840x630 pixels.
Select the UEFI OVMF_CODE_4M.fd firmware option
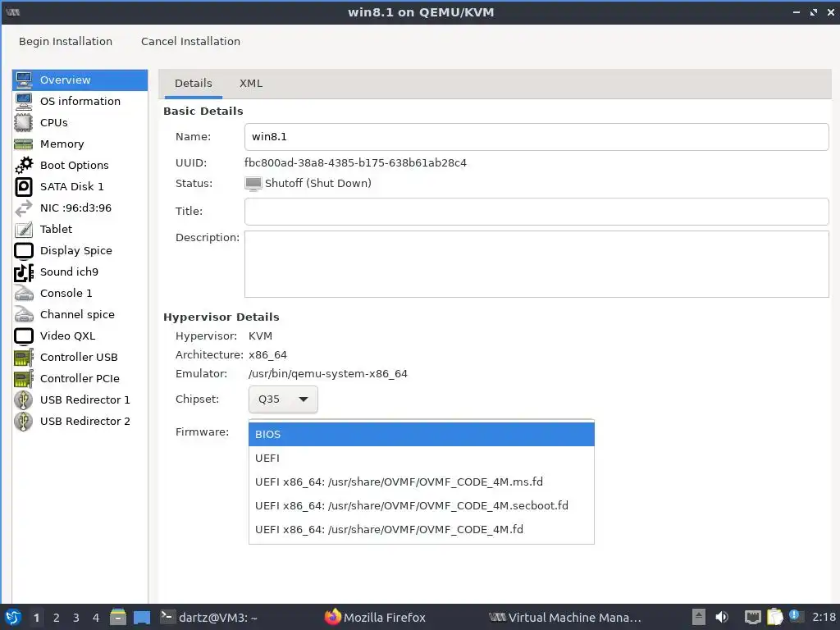pyautogui.click(x=421, y=529)
